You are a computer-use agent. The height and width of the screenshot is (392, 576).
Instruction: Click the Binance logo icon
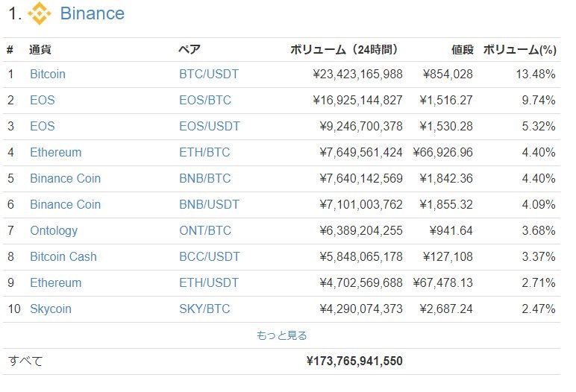(x=40, y=13)
